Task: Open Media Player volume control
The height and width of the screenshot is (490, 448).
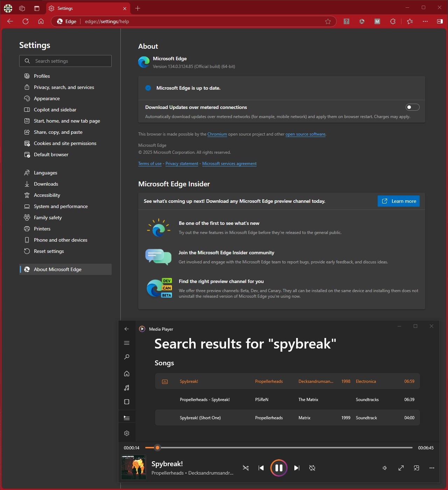Action: (x=385, y=468)
